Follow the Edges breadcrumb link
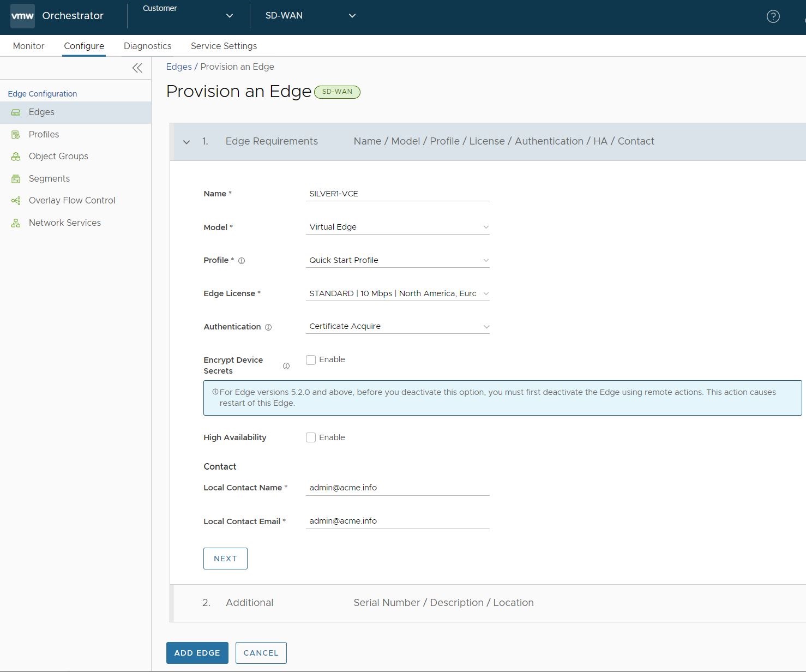 (x=179, y=67)
